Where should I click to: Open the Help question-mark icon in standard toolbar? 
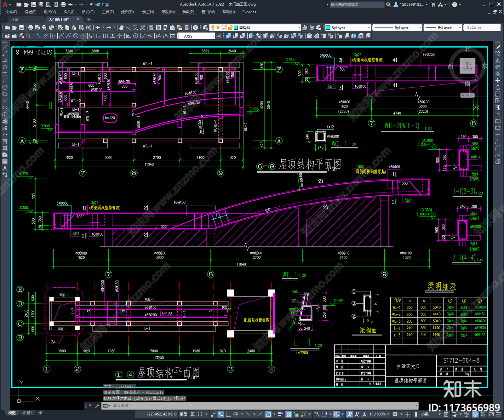click(195, 28)
